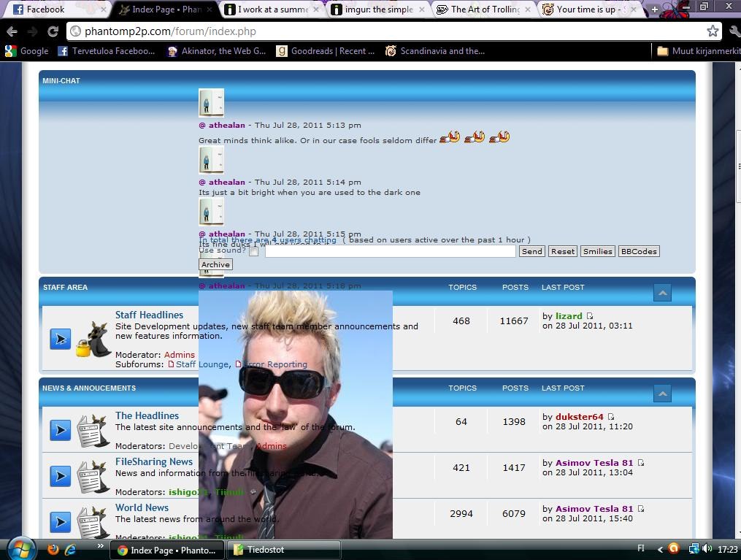Show hidden quick launch items chevron
The width and height of the screenshot is (741, 560).
(x=100, y=546)
